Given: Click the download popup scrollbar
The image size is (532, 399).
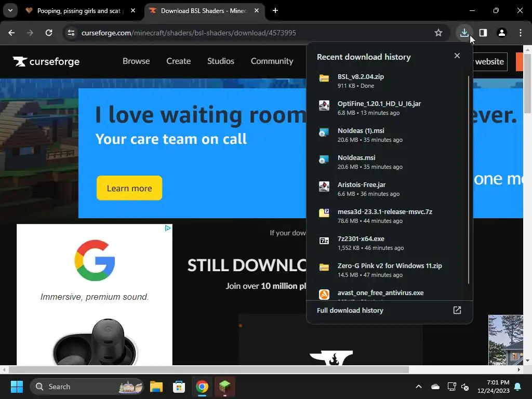Looking at the screenshot, I should point(469,179).
